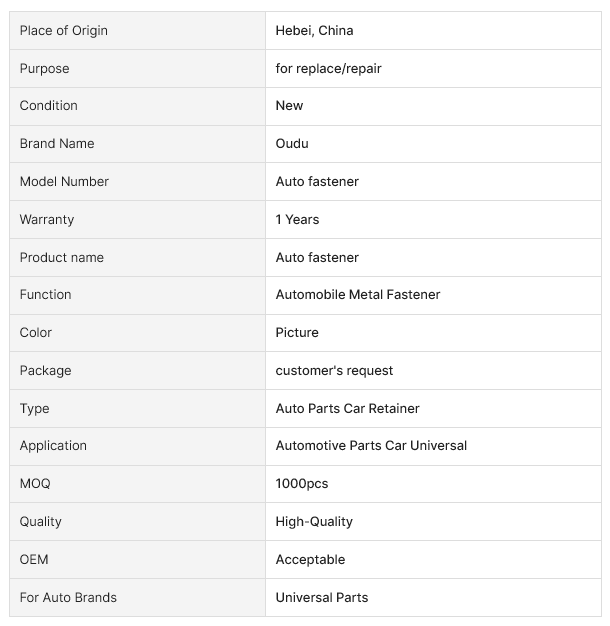Select the "Color" row label

coord(36,332)
